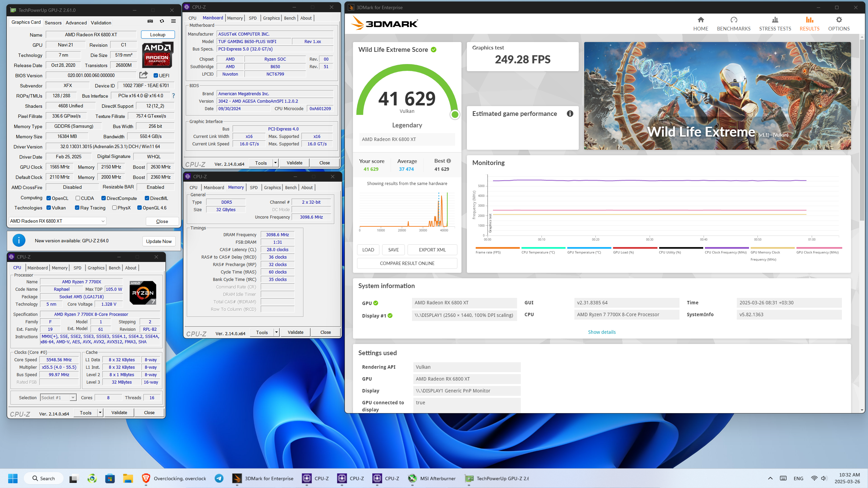Viewport: 868px width, 488px height.
Task: Open the green-circle app in taskbar
Action: [92, 479]
